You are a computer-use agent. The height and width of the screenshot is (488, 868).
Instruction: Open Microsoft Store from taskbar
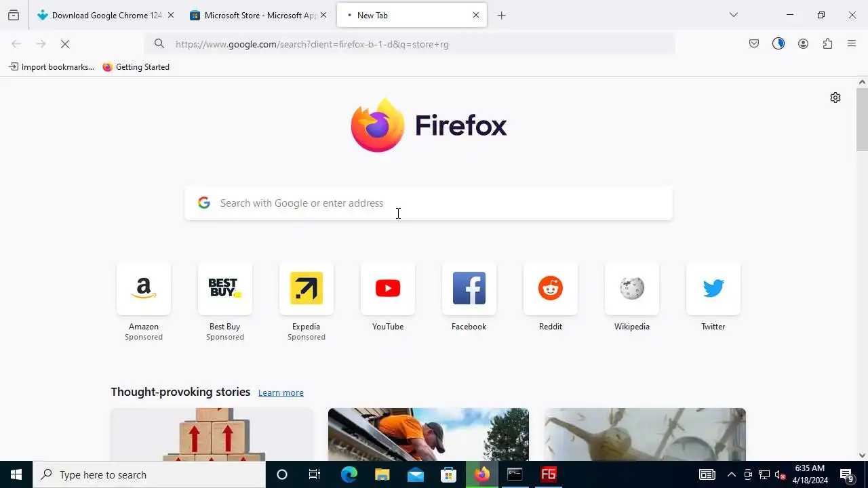tap(448, 474)
